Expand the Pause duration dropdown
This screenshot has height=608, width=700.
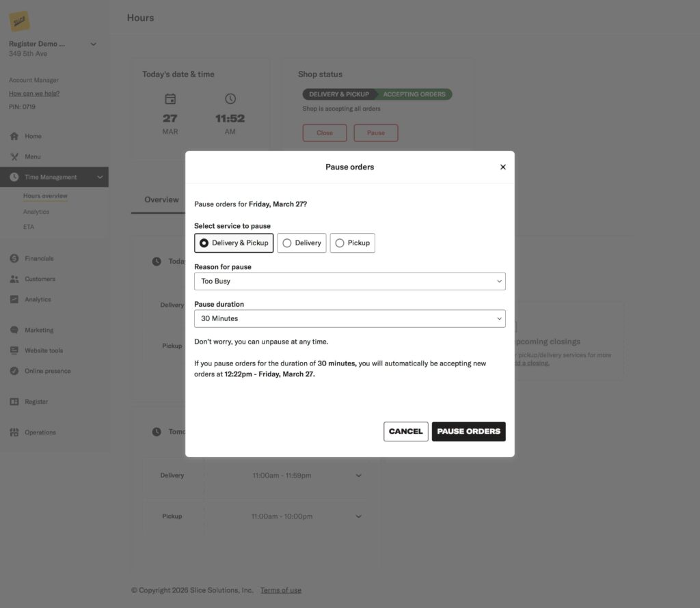(x=349, y=318)
